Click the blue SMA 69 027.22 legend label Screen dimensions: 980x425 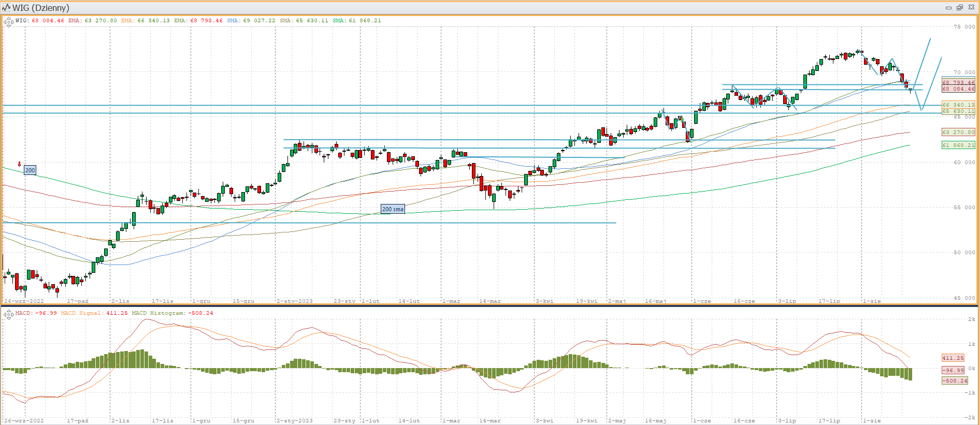(251, 21)
